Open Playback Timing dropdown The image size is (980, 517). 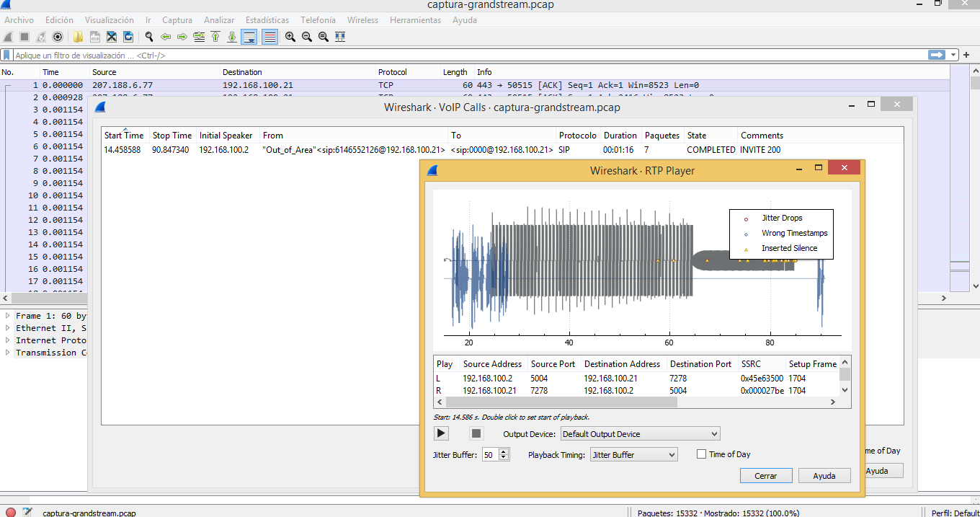pos(633,455)
